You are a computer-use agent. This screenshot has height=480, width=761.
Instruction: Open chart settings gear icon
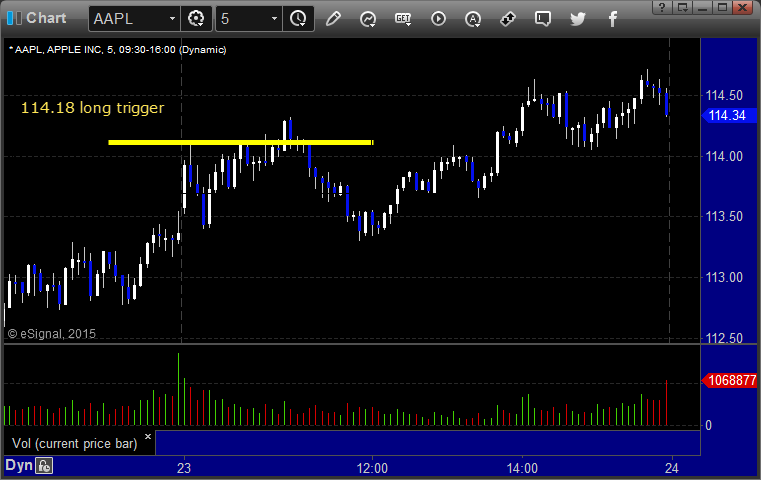[196, 19]
